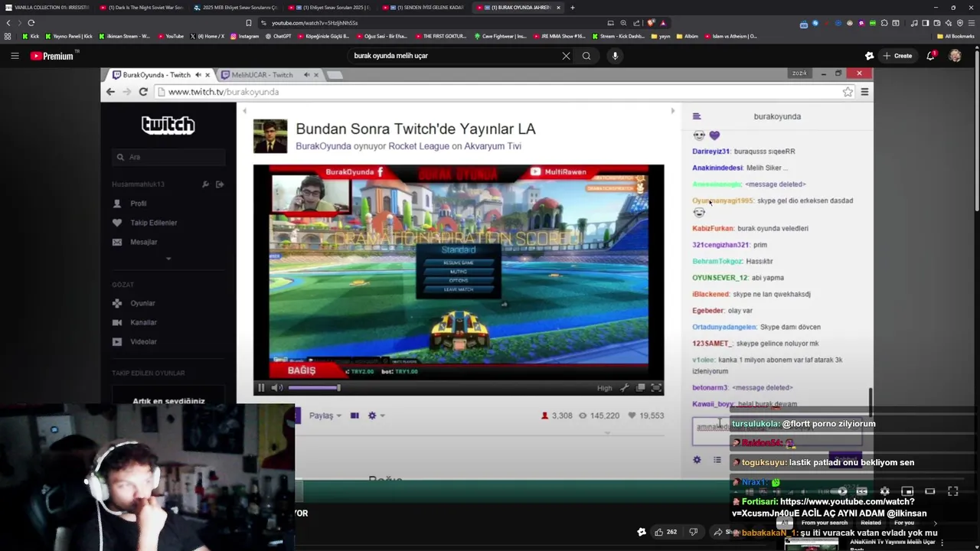Go back with browser back arrow
The height and width of the screenshot is (551, 980).
[8, 23]
